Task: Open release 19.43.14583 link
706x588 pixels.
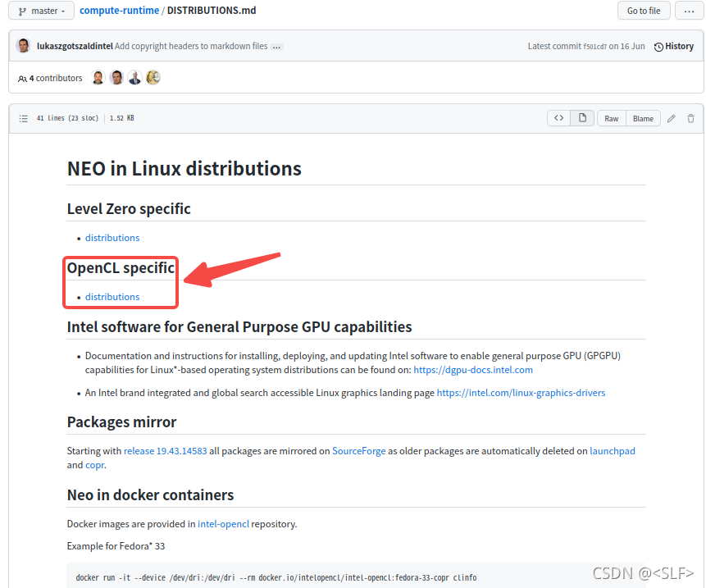Action: click(x=166, y=451)
